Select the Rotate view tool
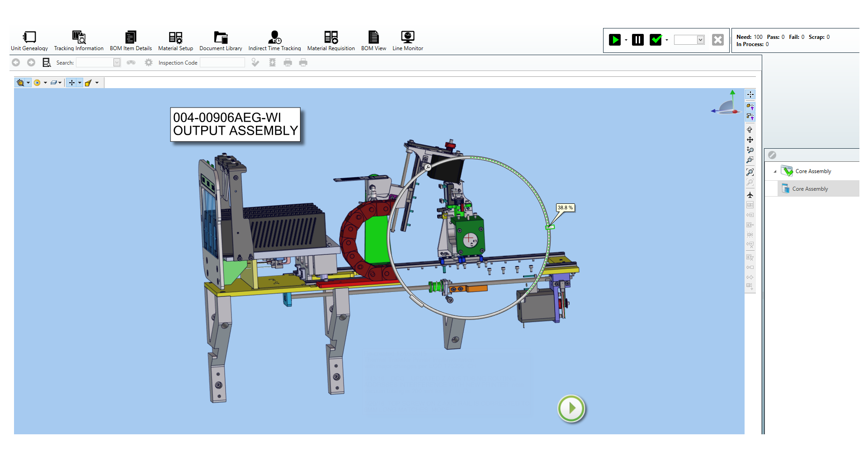Viewport: 868px width, 470px height. click(x=750, y=130)
